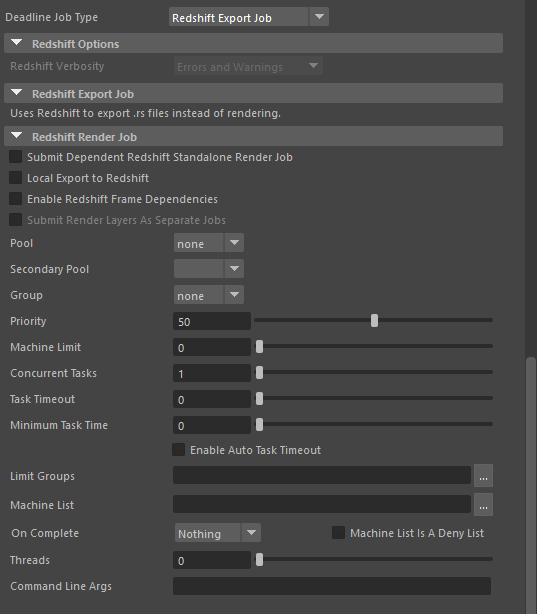This screenshot has width=537, height=614.
Task: Click the Task Timeout value field
Action: (212, 399)
